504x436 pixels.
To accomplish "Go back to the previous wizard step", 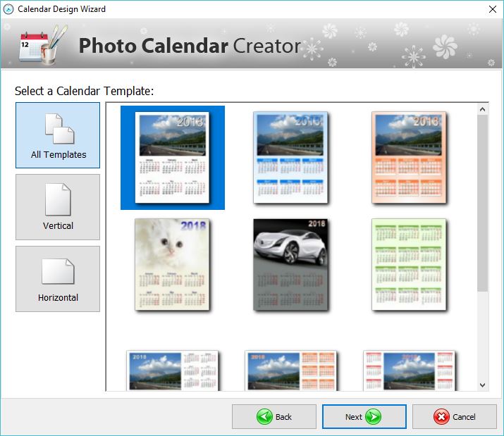I will click(274, 417).
